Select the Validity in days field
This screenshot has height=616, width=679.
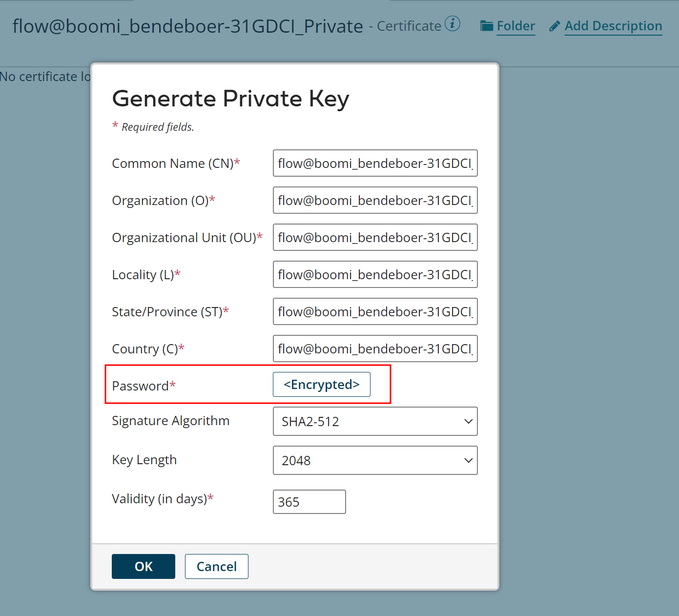click(x=309, y=501)
